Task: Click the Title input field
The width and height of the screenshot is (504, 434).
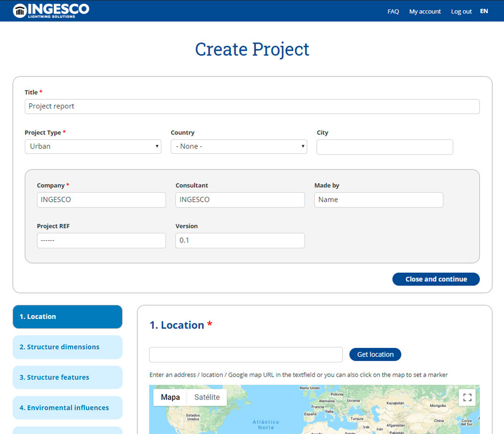Action: 252,106
